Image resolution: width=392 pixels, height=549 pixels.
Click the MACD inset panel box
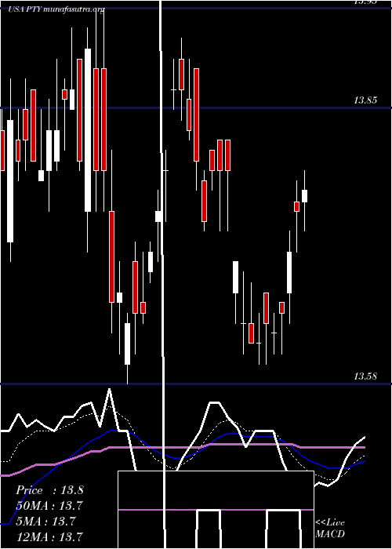point(216,510)
